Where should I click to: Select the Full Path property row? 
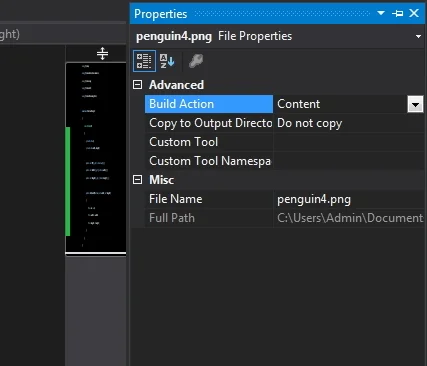[x=209, y=218]
